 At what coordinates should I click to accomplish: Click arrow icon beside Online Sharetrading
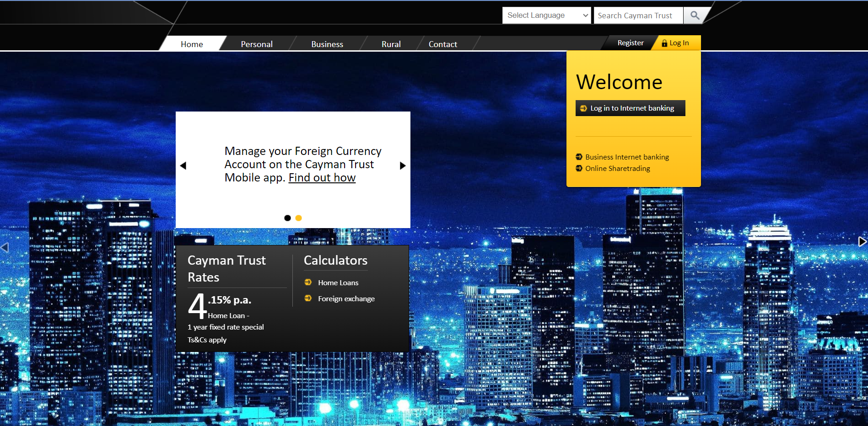click(x=579, y=168)
